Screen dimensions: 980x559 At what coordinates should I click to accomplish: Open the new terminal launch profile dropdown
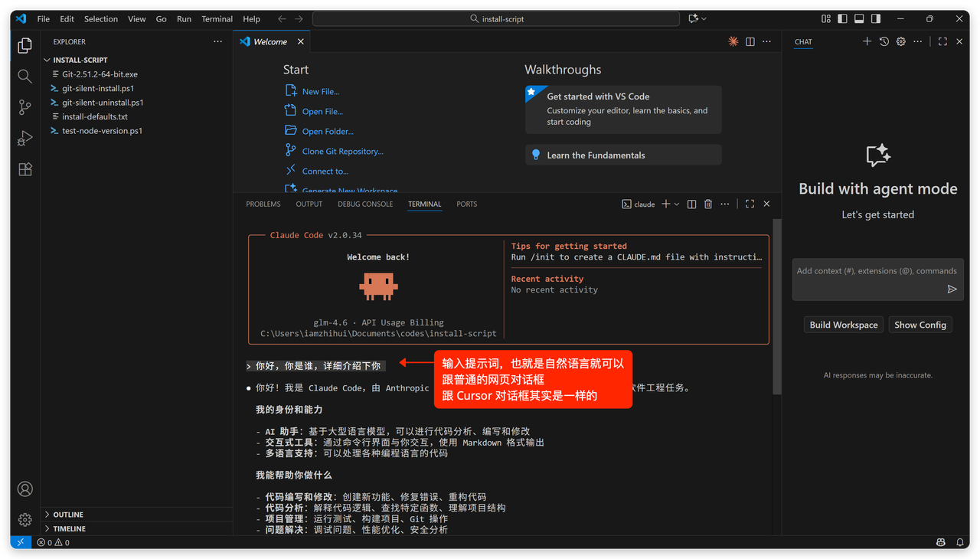(677, 204)
